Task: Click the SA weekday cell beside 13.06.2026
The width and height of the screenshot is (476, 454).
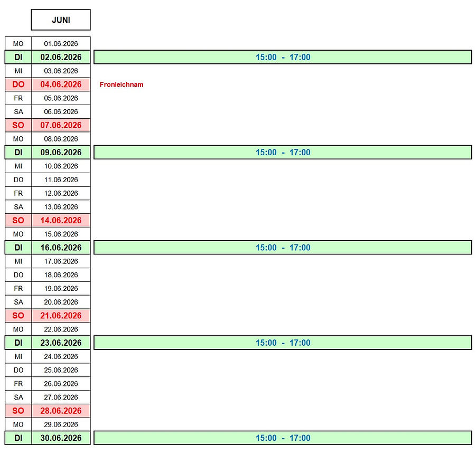Action: point(18,207)
